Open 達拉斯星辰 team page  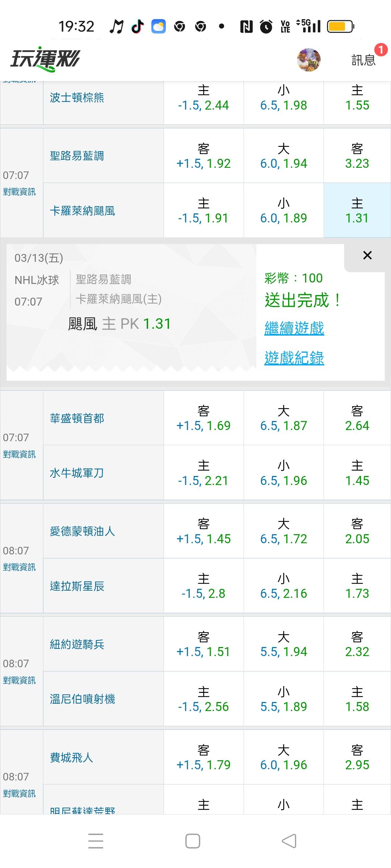(x=77, y=586)
